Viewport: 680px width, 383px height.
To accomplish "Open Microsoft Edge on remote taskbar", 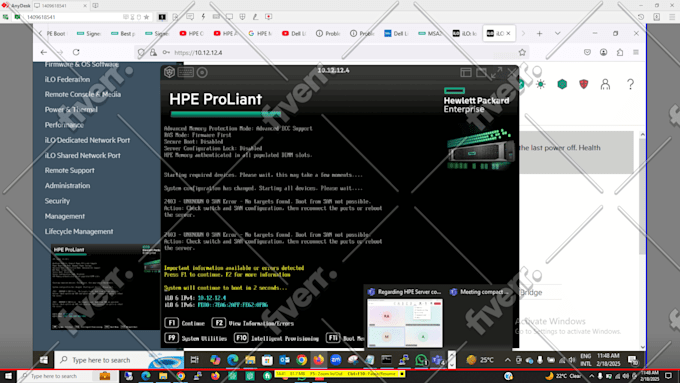I will click(233, 360).
